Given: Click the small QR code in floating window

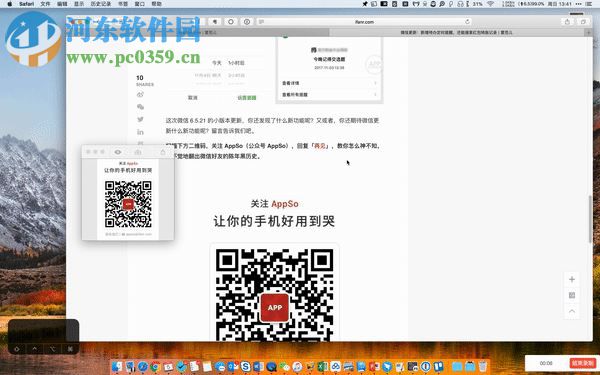Looking at the screenshot, I should tap(128, 204).
